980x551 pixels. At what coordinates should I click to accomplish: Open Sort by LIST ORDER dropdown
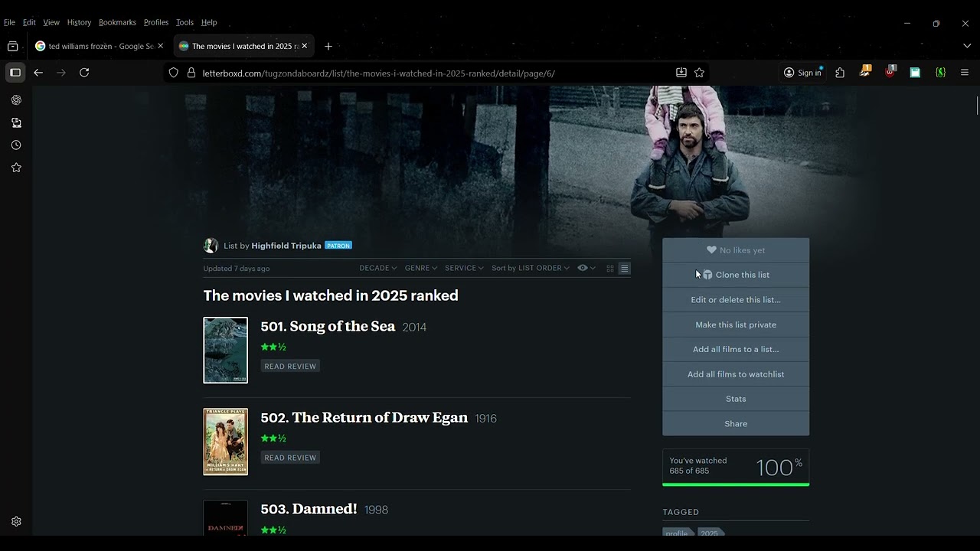tap(531, 268)
